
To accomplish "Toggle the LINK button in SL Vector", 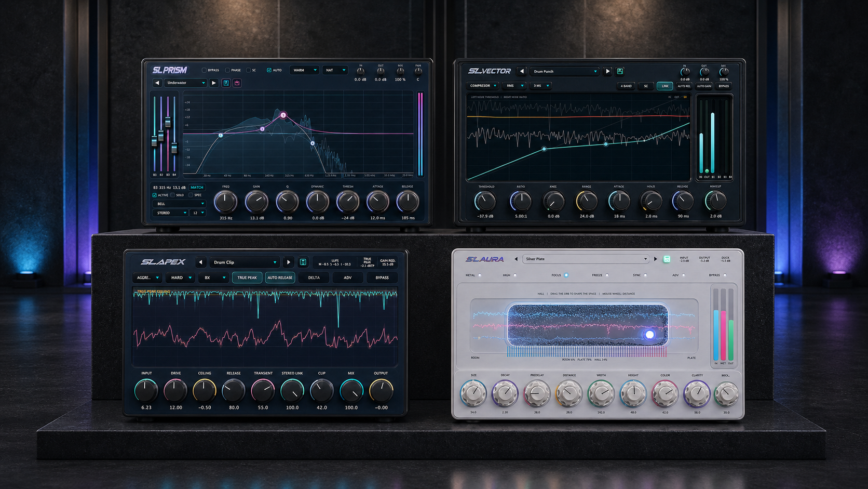I will point(665,86).
